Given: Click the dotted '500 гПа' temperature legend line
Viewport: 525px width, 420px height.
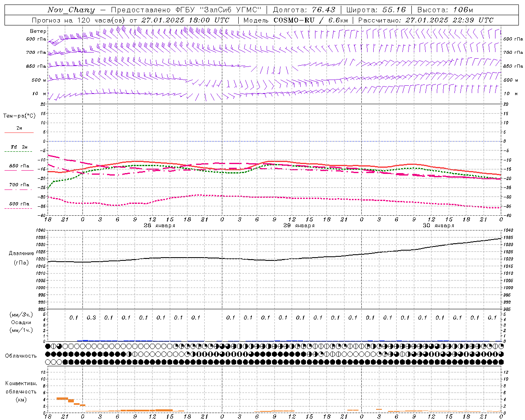Looking at the screenshot, I should point(19,208).
